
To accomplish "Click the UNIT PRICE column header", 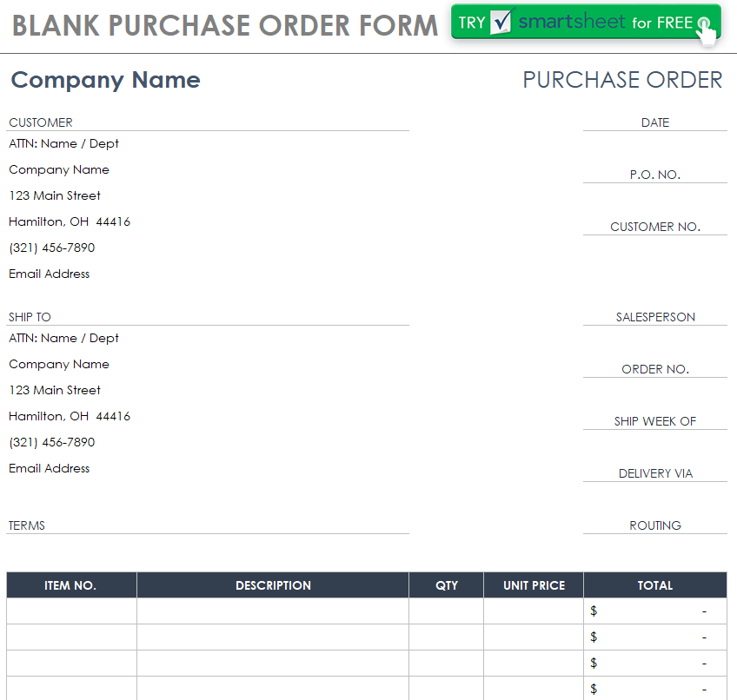I will (534, 585).
